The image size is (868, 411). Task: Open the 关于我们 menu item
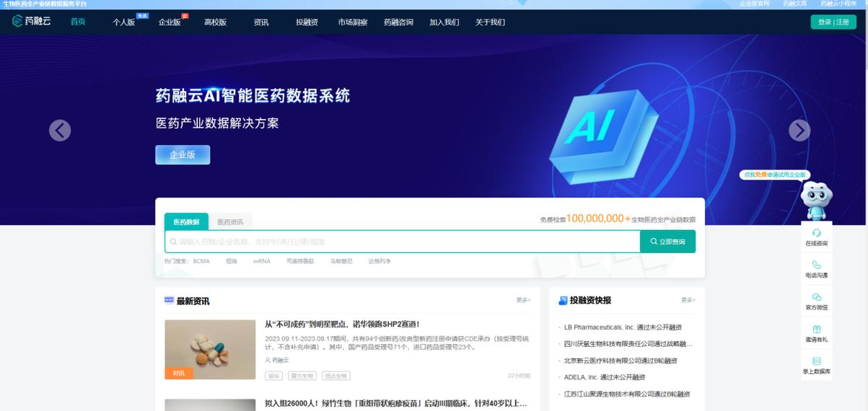point(490,22)
